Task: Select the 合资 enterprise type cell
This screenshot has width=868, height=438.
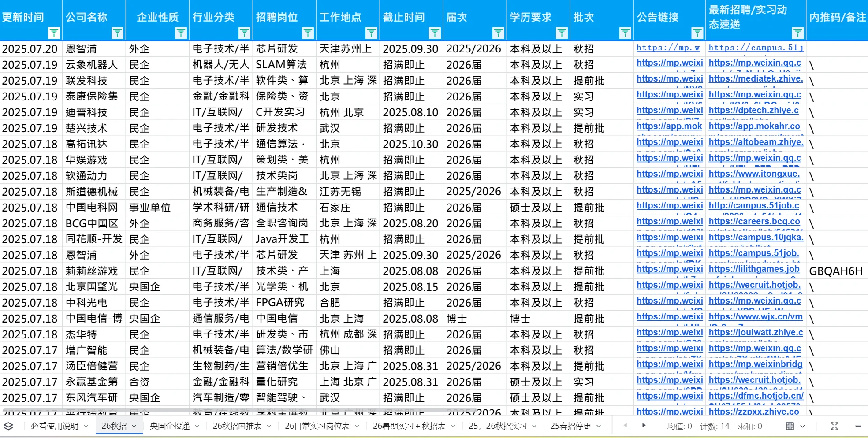Action: (157, 382)
